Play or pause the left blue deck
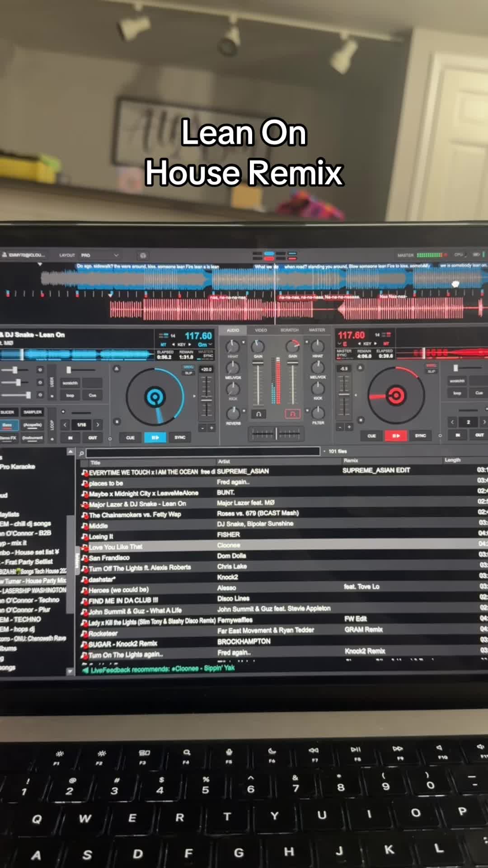 coord(155,438)
